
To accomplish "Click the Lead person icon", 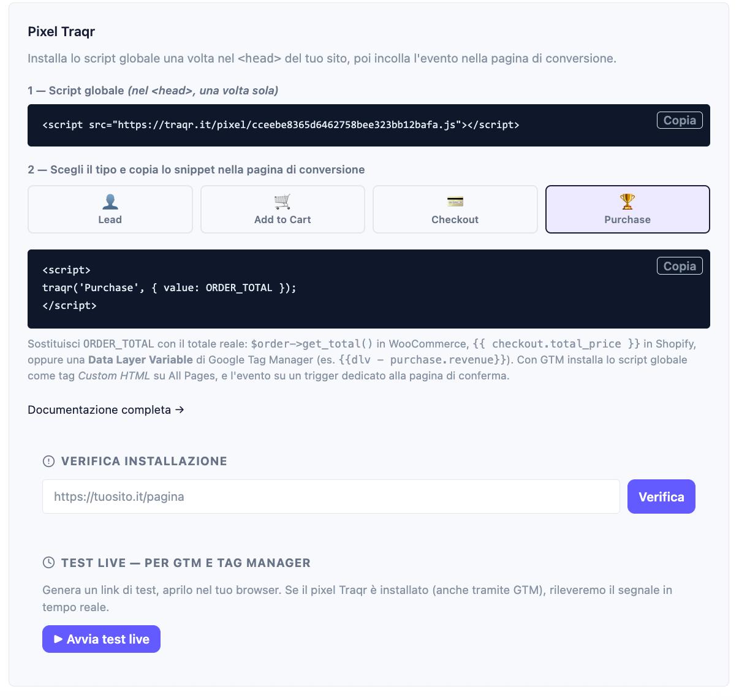I will (110, 202).
